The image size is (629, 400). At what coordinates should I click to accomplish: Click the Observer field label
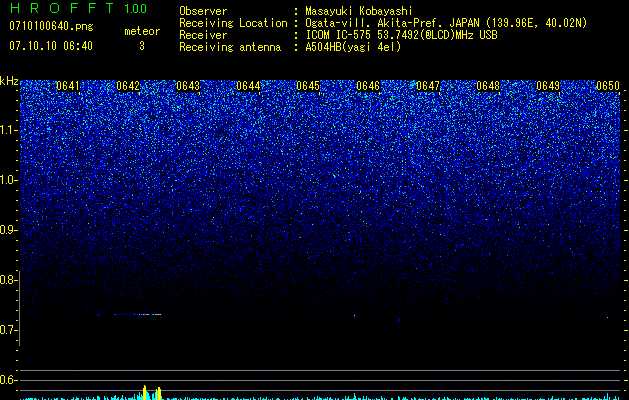[x=203, y=11]
